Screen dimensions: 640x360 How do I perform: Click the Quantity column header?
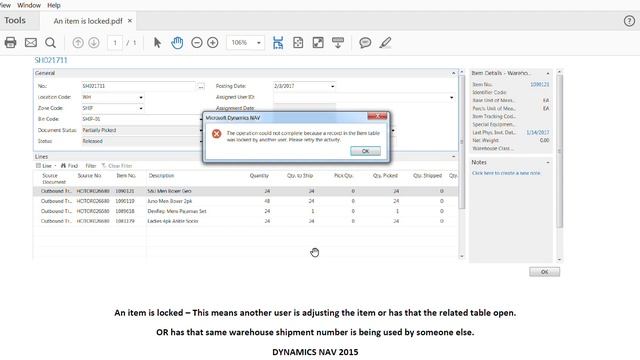pos(259,176)
